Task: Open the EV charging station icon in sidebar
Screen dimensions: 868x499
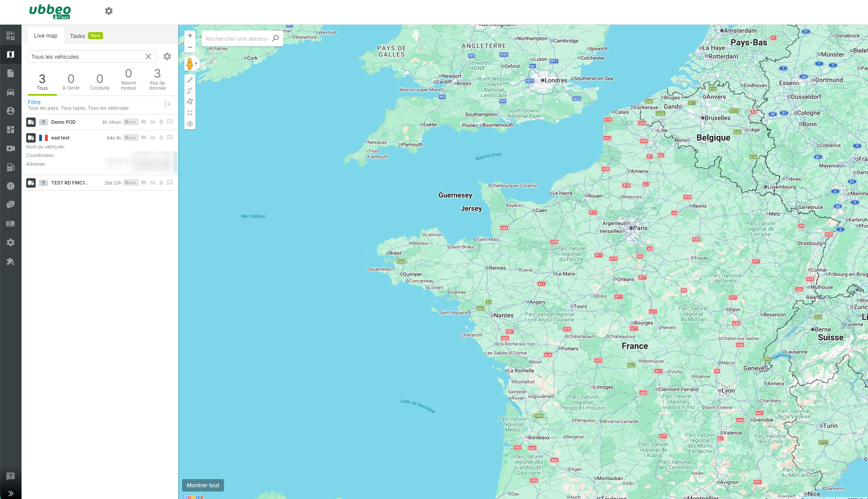Action: (11, 167)
